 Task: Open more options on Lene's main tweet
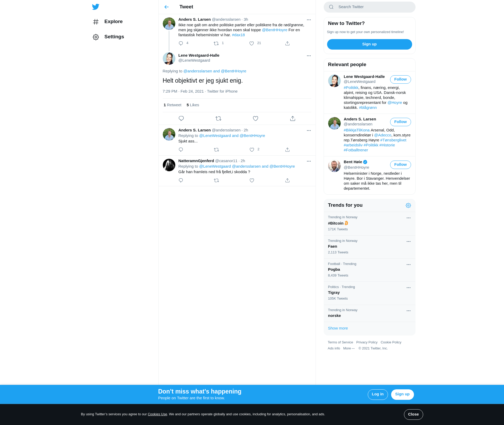coord(308,56)
